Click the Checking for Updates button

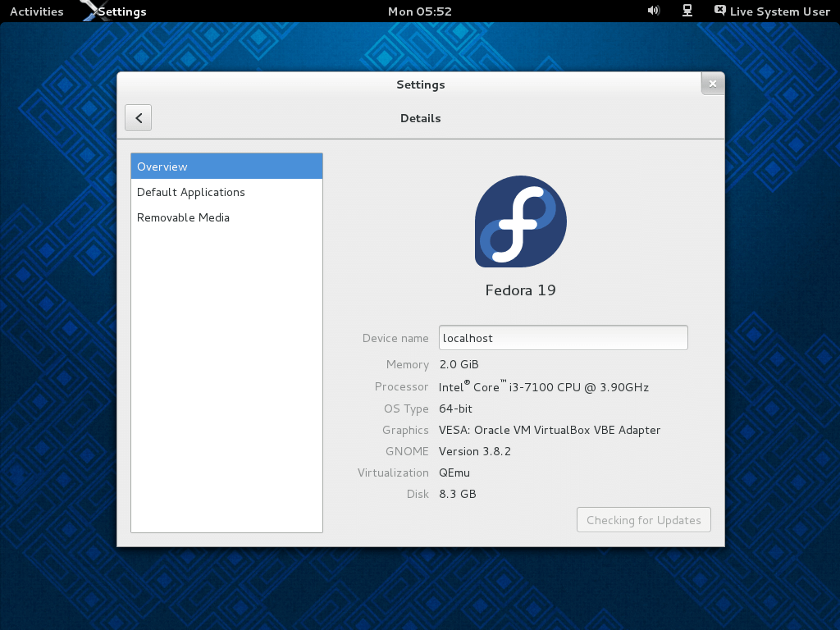(644, 519)
